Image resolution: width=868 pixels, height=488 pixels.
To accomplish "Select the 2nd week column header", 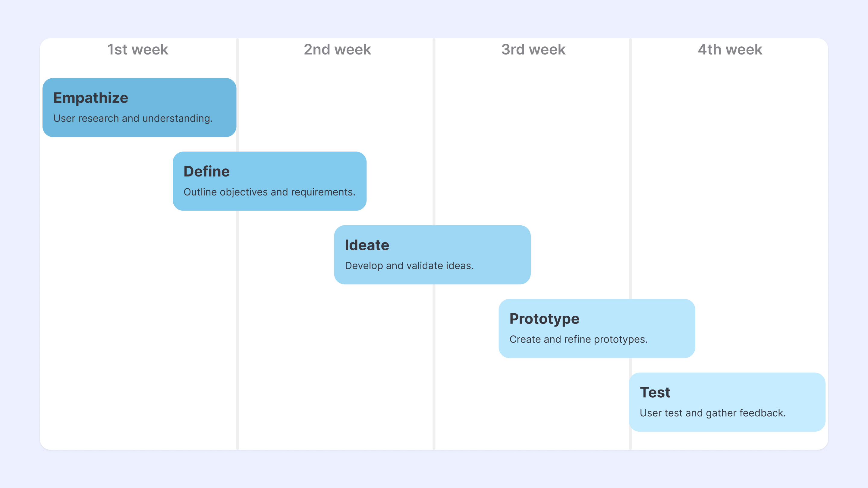I will point(337,49).
